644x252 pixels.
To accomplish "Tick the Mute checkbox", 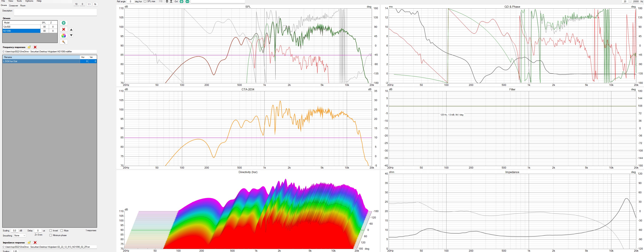I will pos(62,230).
